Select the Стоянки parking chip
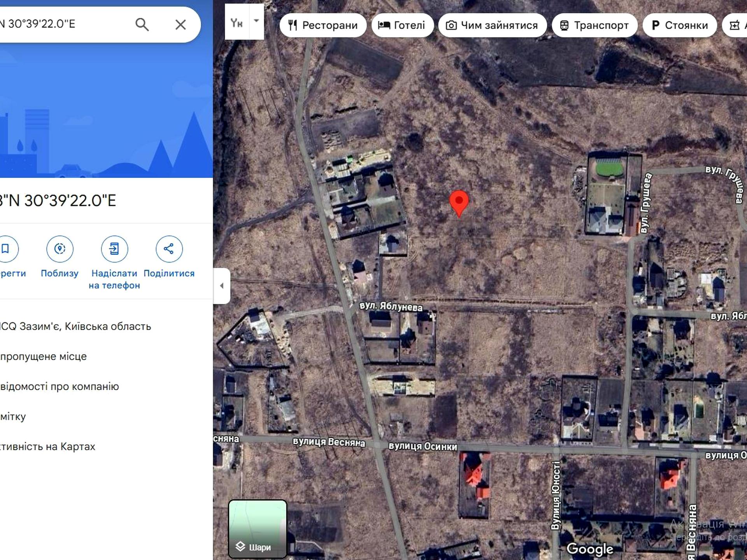 tap(680, 25)
